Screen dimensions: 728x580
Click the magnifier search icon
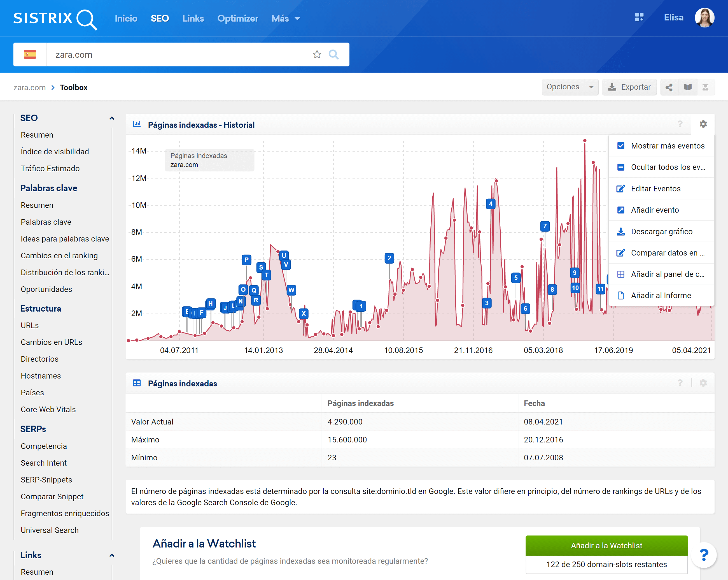333,54
